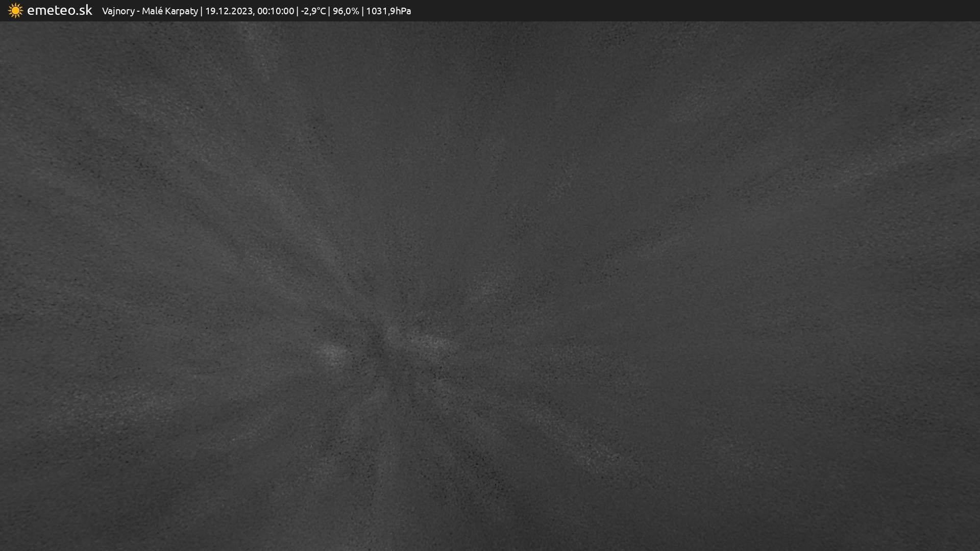Click the orange sun logo icon
Screen dimensions: 980x551
pyautogui.click(x=15, y=11)
